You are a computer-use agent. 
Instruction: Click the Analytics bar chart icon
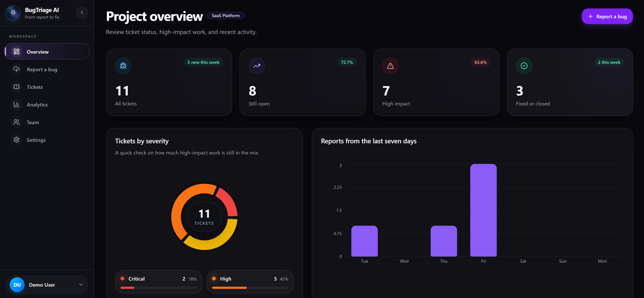[x=16, y=105]
